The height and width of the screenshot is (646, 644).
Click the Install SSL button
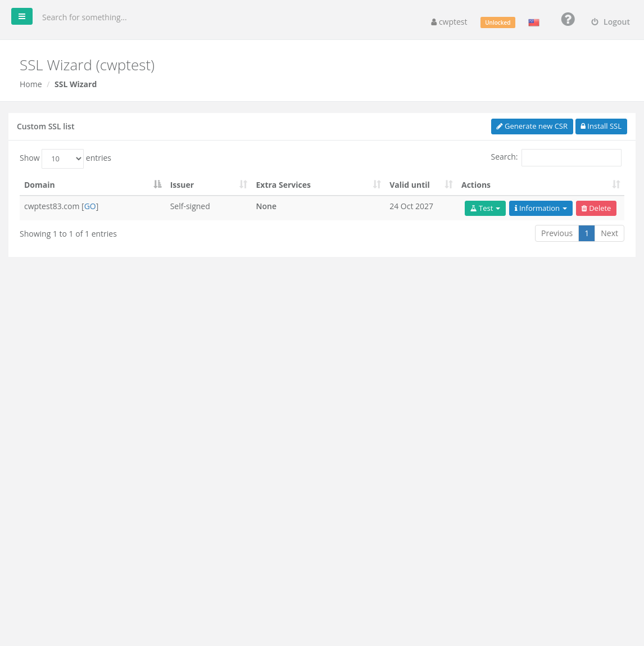pos(601,127)
